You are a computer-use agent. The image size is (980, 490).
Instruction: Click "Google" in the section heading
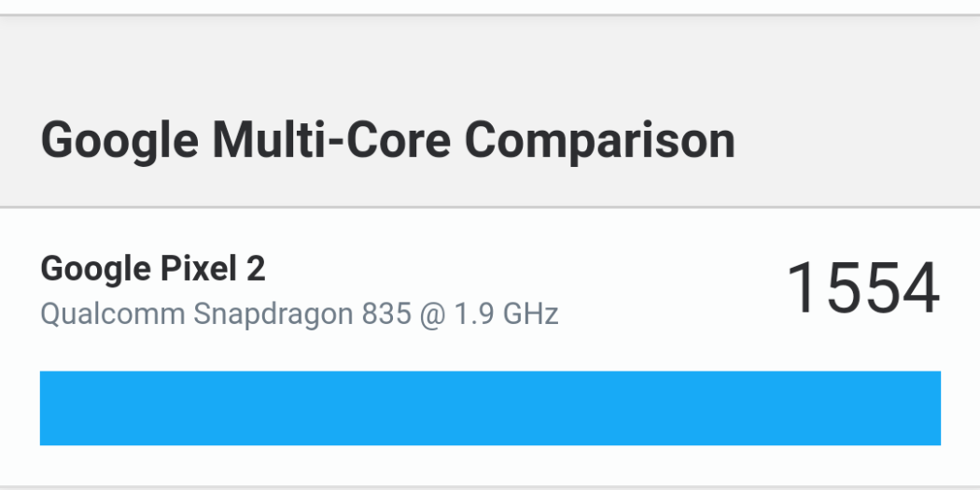[119, 140]
